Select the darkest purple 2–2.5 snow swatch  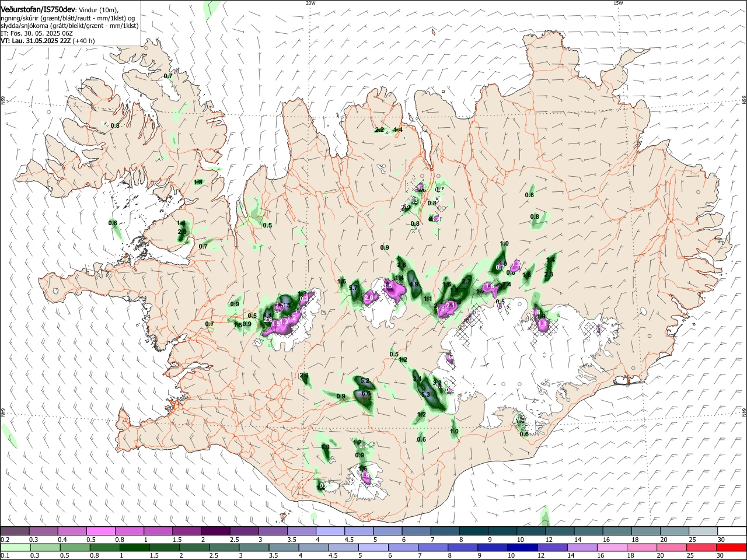point(215,531)
